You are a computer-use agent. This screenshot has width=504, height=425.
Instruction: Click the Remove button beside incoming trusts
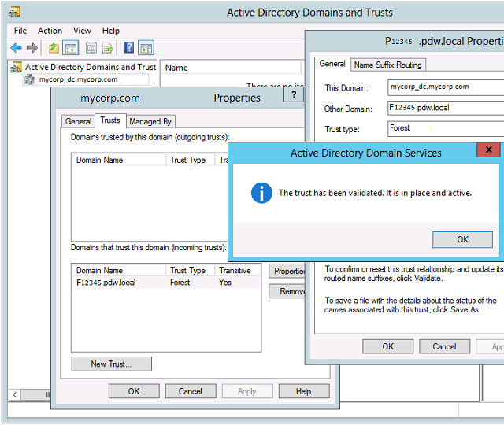[x=287, y=291]
